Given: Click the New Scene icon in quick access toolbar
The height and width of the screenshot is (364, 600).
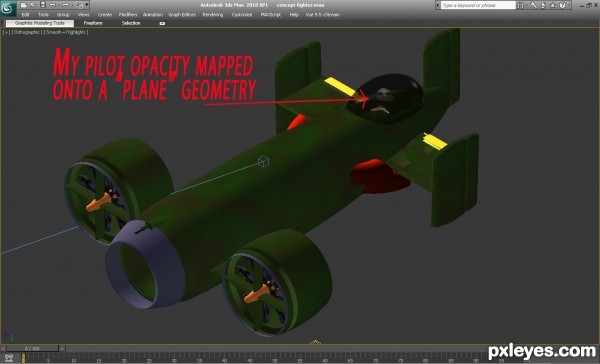Looking at the screenshot, I should click(x=23, y=5).
